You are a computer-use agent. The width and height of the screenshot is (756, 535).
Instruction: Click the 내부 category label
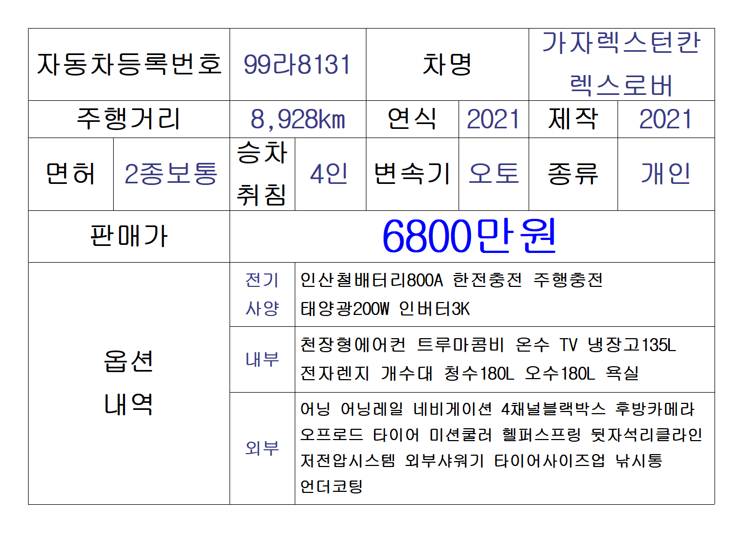click(262, 359)
